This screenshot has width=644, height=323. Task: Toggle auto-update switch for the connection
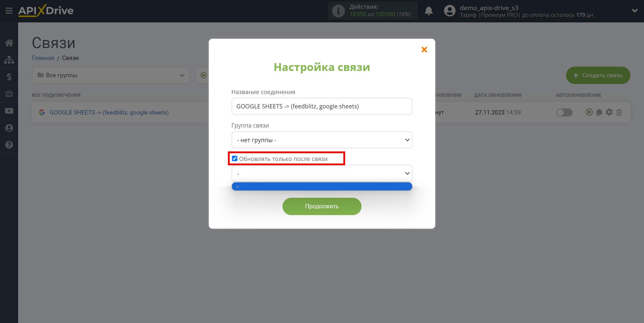[564, 112]
